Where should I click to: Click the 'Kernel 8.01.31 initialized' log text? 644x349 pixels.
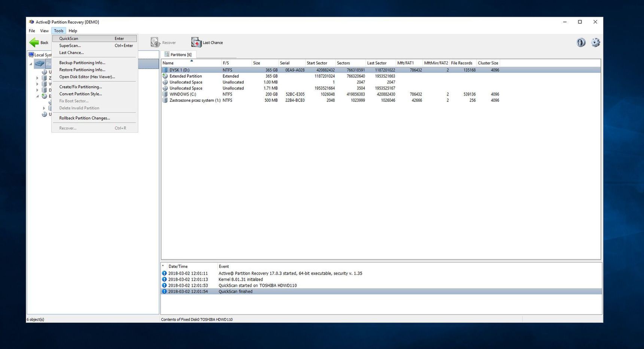(240, 279)
